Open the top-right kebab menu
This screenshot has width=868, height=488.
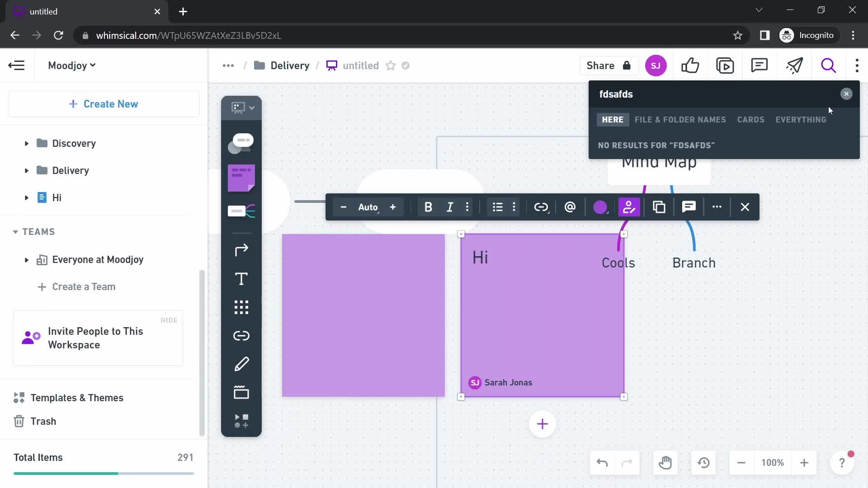pos(857,66)
